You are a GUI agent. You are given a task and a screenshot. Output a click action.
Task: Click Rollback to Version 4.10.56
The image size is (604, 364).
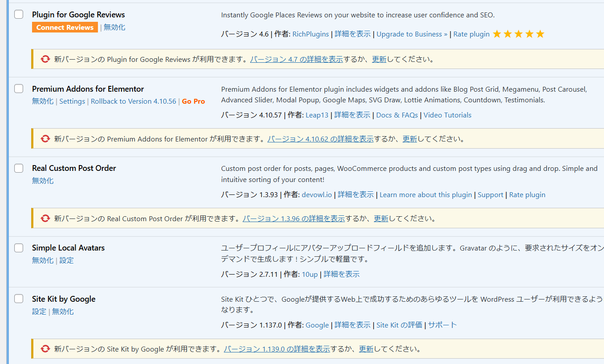tap(134, 101)
